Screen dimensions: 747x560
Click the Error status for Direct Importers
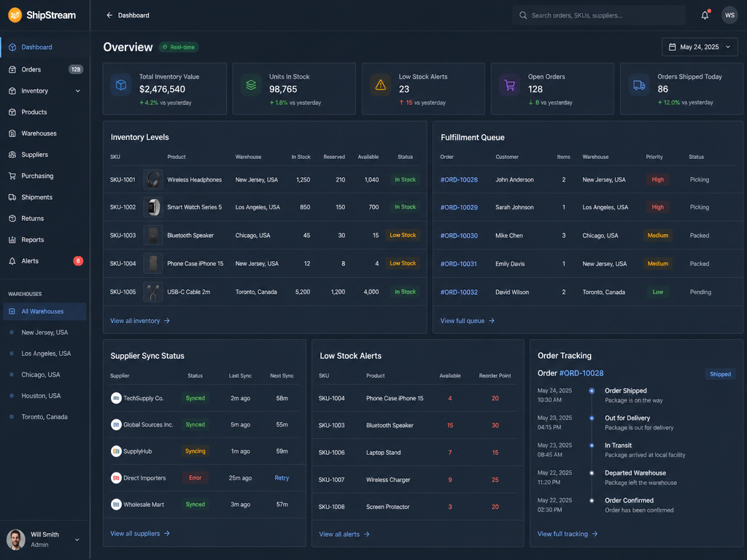click(x=195, y=478)
